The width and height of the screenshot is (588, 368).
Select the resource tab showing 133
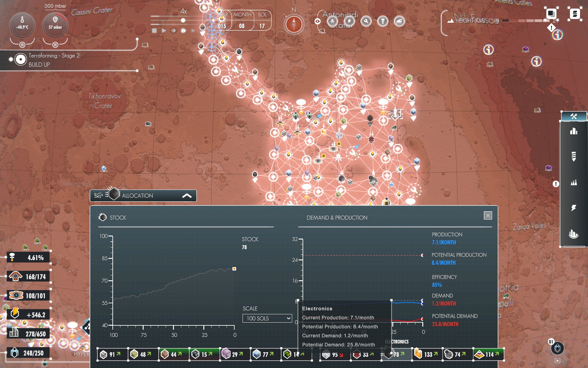(x=427, y=355)
